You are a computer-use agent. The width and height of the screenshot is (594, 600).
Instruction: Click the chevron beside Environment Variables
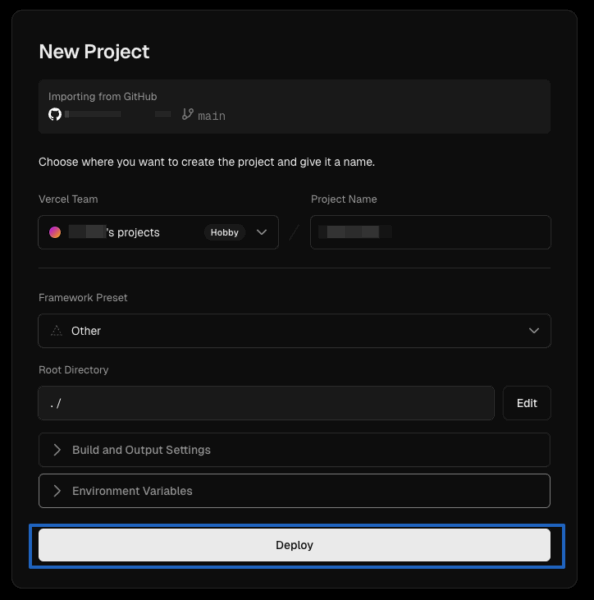(x=57, y=491)
